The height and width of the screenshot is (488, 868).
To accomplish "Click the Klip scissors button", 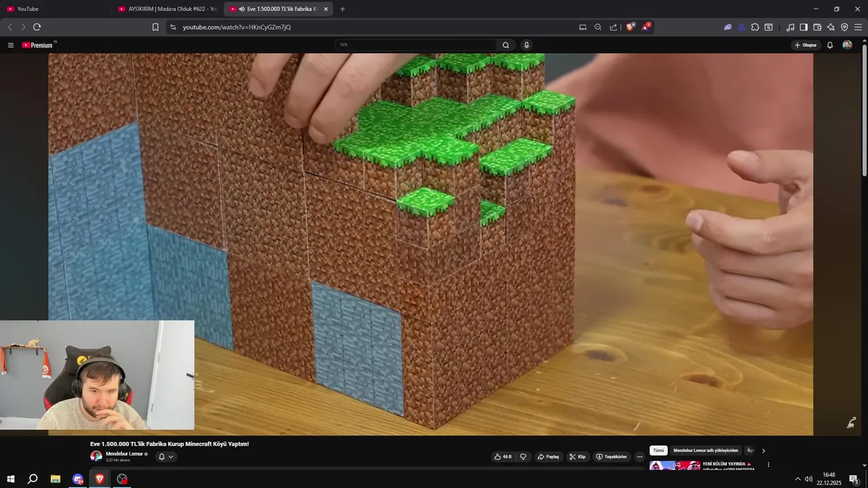I will click(577, 457).
